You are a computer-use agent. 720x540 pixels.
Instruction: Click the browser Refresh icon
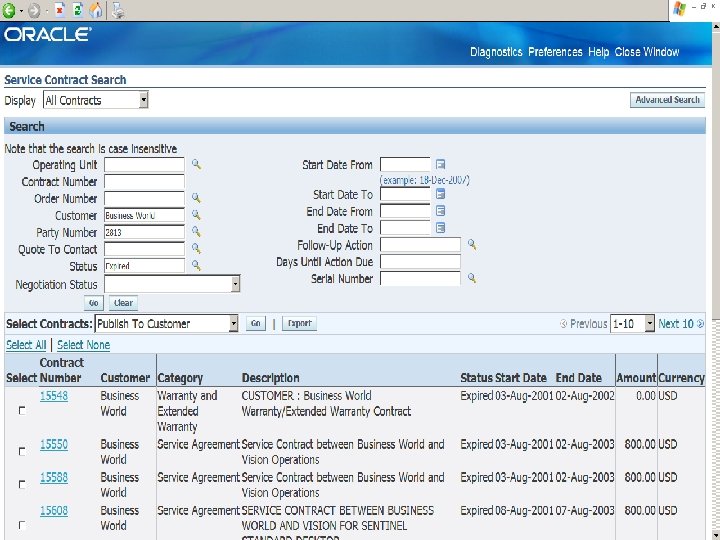pos(78,10)
